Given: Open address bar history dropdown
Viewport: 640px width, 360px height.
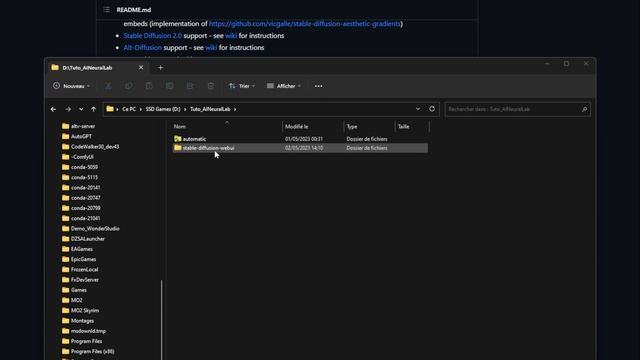Looking at the screenshot, I should [418, 109].
